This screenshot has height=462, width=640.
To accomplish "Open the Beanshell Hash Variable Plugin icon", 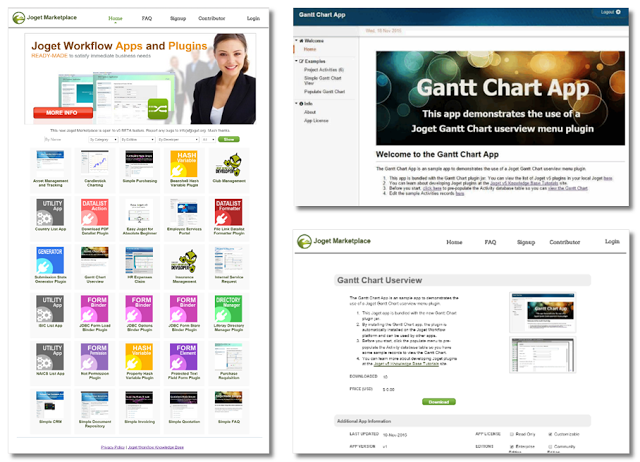I will click(184, 164).
